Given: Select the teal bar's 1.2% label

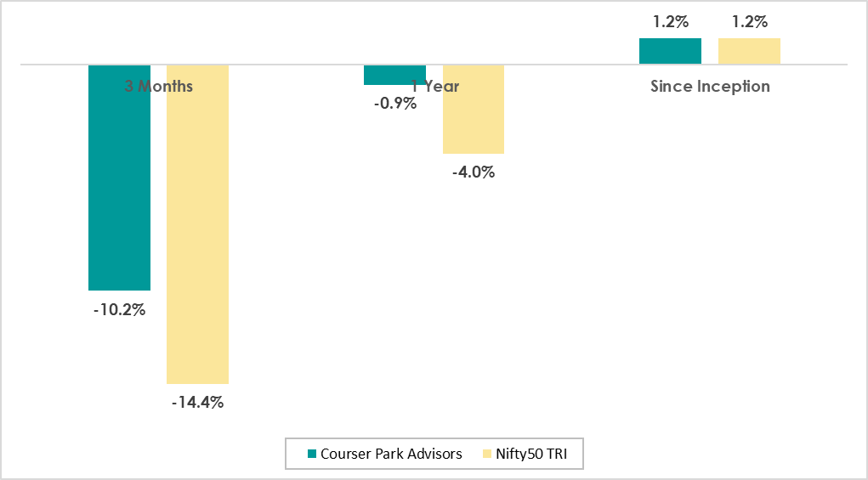Looking at the screenshot, I should [671, 23].
